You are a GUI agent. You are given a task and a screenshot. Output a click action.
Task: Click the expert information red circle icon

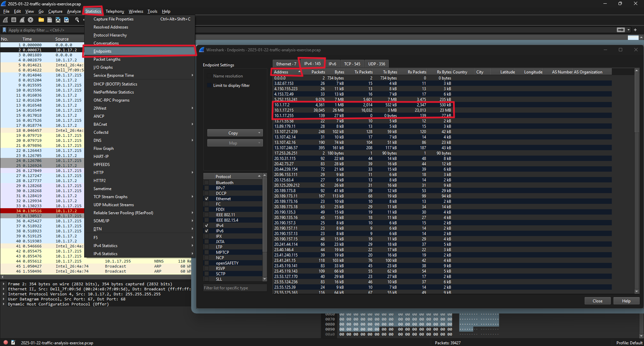6,342
